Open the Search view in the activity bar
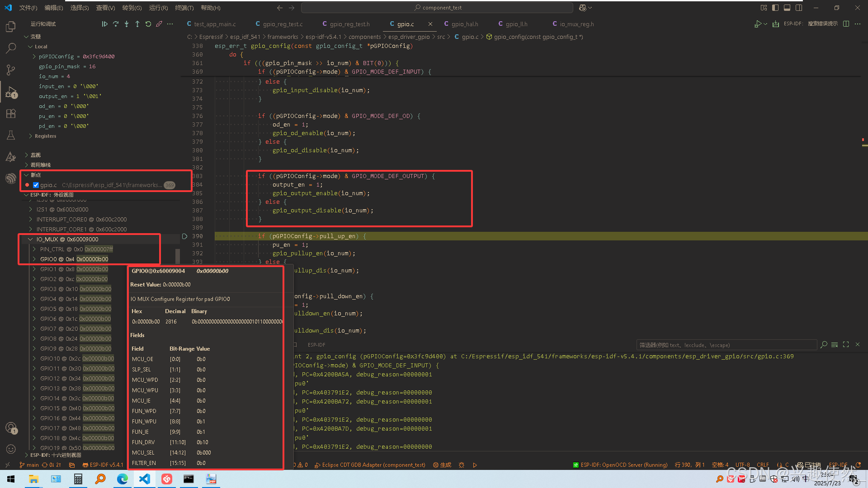Viewport: 868px width, 488px height. [11, 48]
